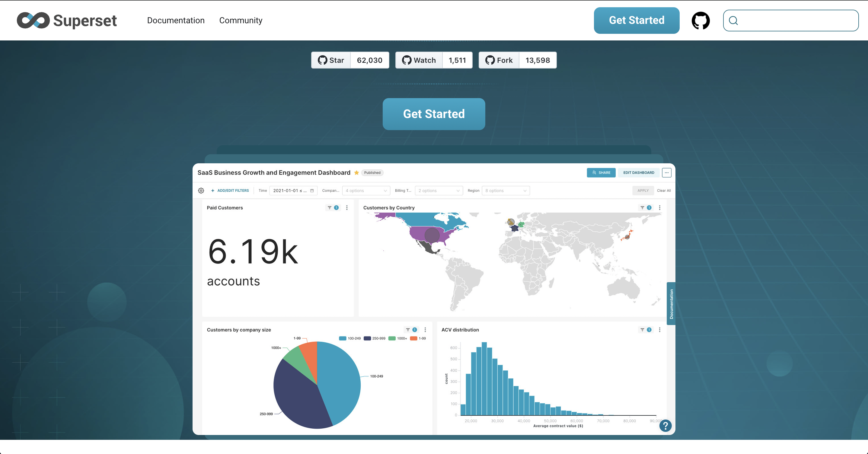Screen dimensions: 868x454
Task: Toggle the Published status badge
Action: click(x=372, y=172)
